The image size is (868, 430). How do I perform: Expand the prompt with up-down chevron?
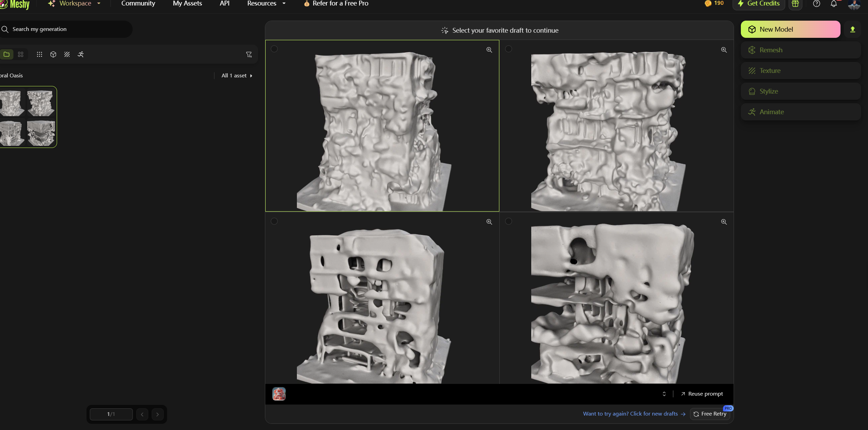(x=664, y=394)
